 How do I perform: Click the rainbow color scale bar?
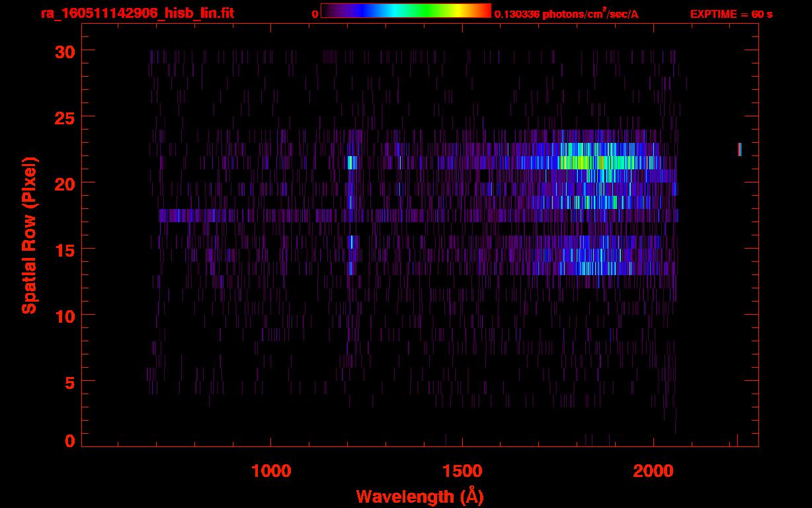click(406, 11)
